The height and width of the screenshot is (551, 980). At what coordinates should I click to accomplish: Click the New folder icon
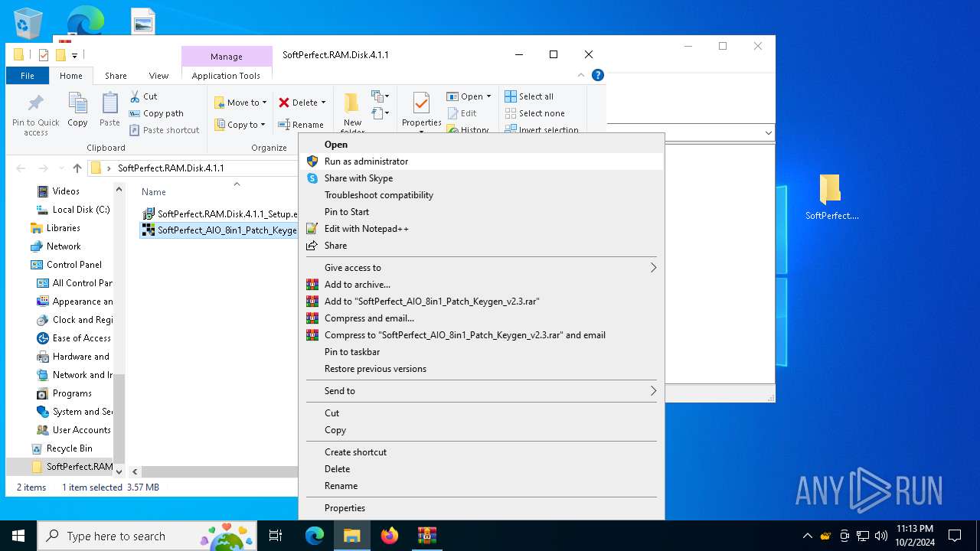click(x=351, y=103)
